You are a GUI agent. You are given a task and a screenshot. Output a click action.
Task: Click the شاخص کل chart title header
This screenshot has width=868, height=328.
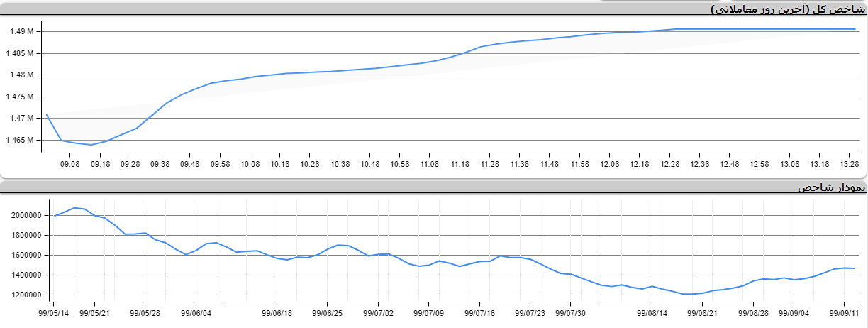pos(788,9)
